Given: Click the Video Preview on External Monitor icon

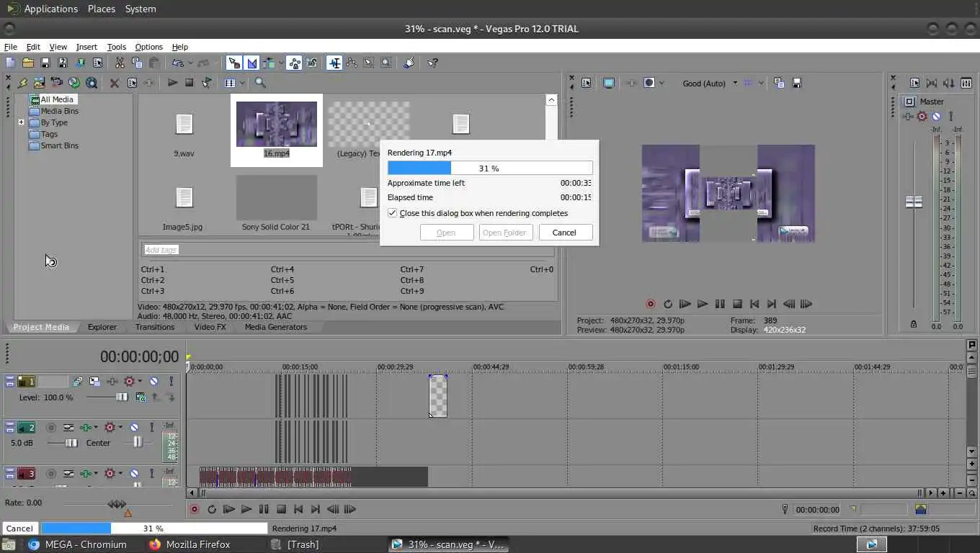Looking at the screenshot, I should click(x=609, y=84).
